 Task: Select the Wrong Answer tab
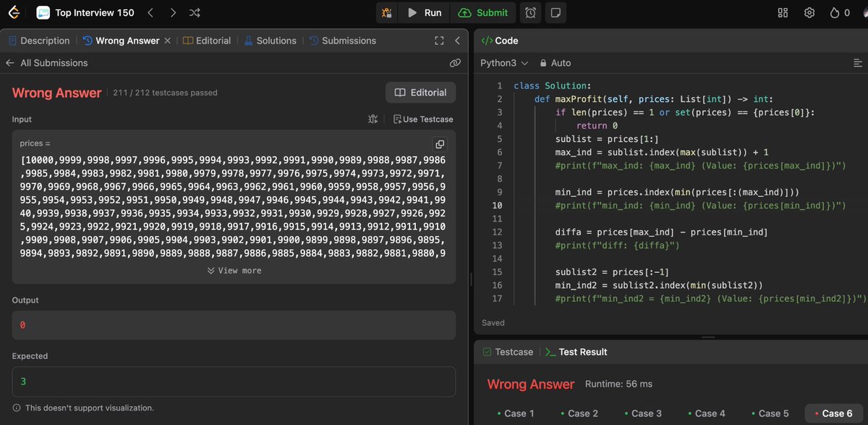(x=123, y=41)
